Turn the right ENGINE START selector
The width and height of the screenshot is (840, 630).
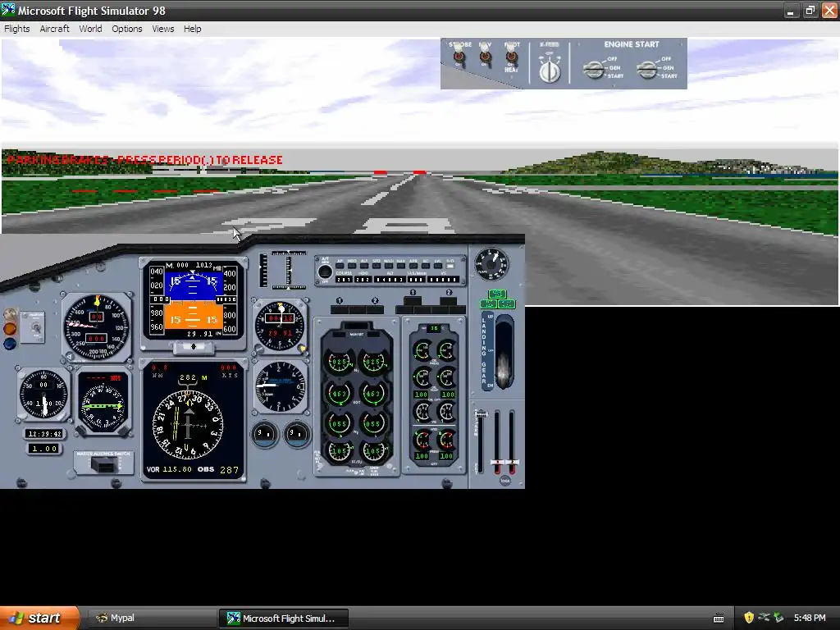click(x=647, y=69)
